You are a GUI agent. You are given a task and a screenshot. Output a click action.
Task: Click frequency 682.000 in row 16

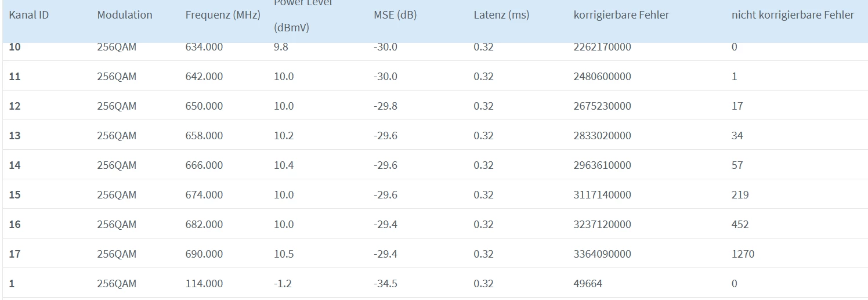[x=204, y=225]
